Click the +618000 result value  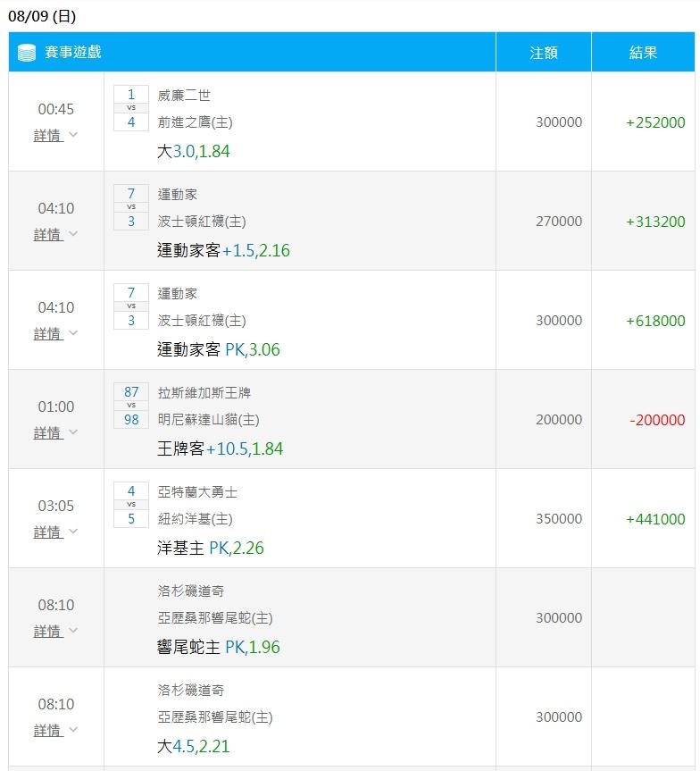[655, 321]
